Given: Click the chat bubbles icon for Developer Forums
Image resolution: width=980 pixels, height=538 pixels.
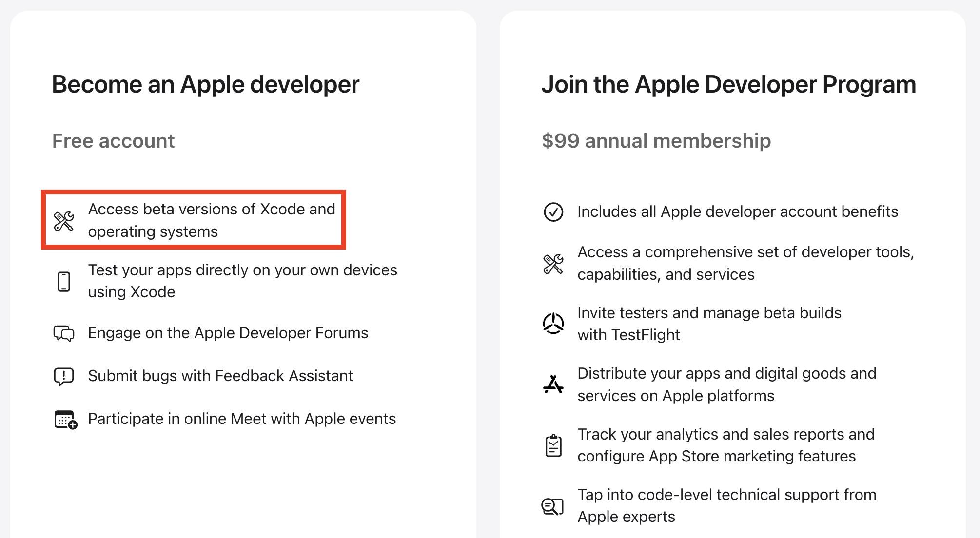Looking at the screenshot, I should (x=64, y=333).
